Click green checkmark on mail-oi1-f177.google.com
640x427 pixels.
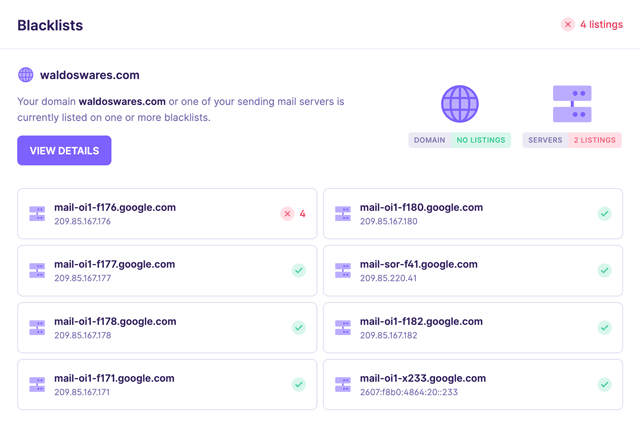pos(298,270)
